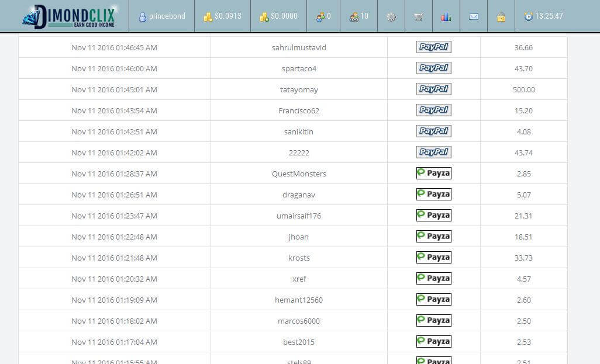
Task: Open the statistics bar chart icon
Action: point(446,17)
